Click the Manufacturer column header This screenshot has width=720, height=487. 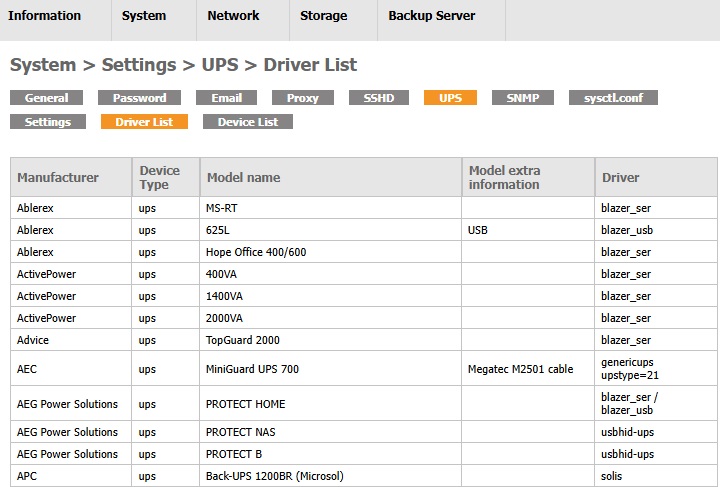click(x=58, y=178)
